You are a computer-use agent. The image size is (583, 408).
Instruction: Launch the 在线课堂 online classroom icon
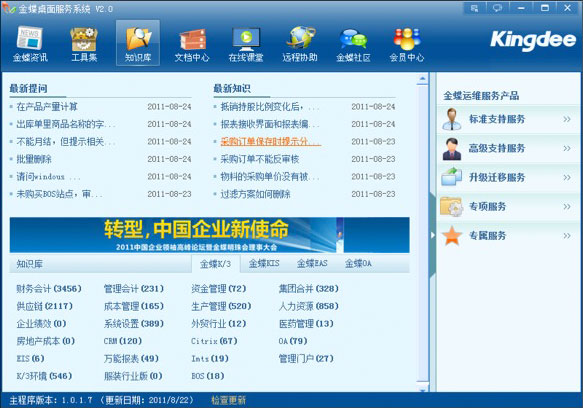246,44
